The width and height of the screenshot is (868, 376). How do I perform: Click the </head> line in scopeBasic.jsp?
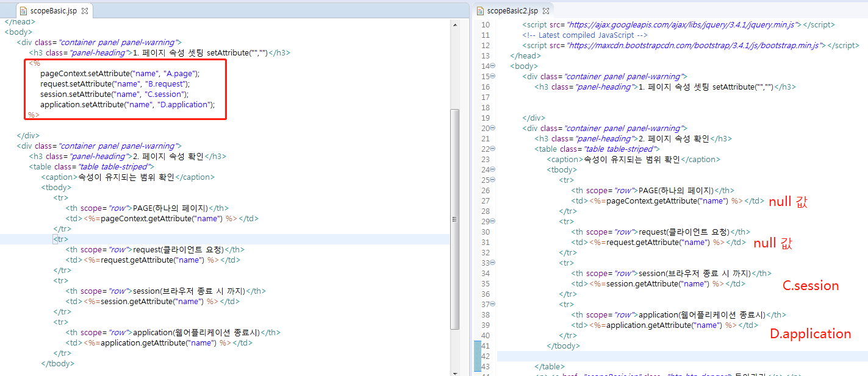click(x=20, y=22)
